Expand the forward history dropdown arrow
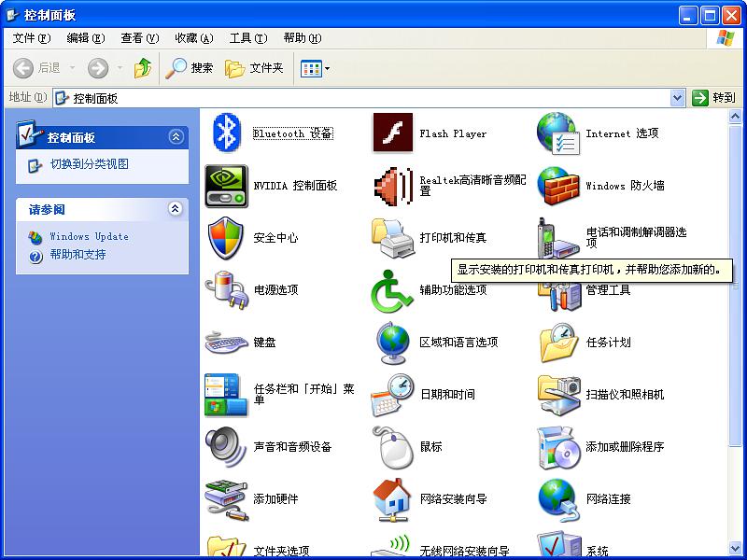Screen dimensions: 747x560 [120, 68]
